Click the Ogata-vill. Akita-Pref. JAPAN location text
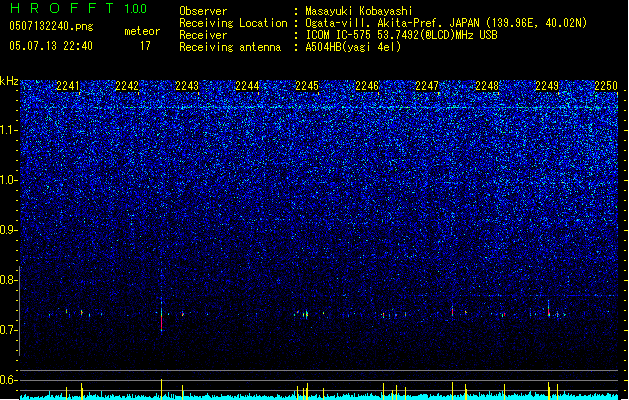 pos(446,23)
